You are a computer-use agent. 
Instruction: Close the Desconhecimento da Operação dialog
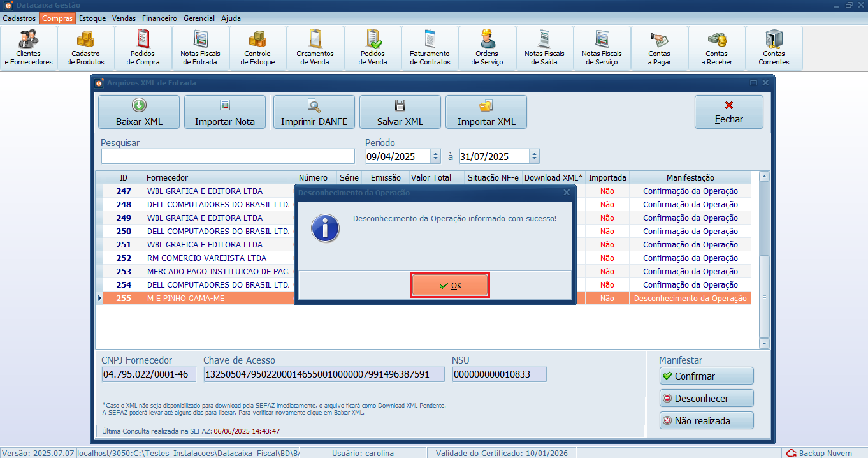[x=567, y=192]
